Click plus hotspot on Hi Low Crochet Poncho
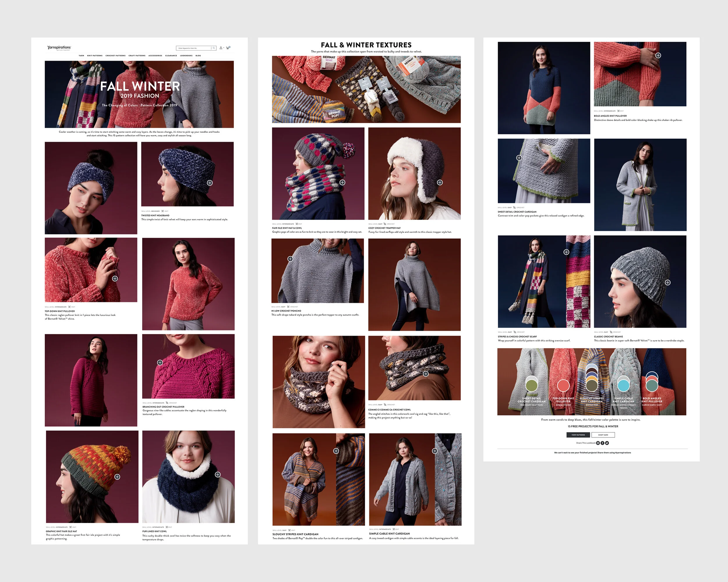The width and height of the screenshot is (728, 582). click(290, 259)
